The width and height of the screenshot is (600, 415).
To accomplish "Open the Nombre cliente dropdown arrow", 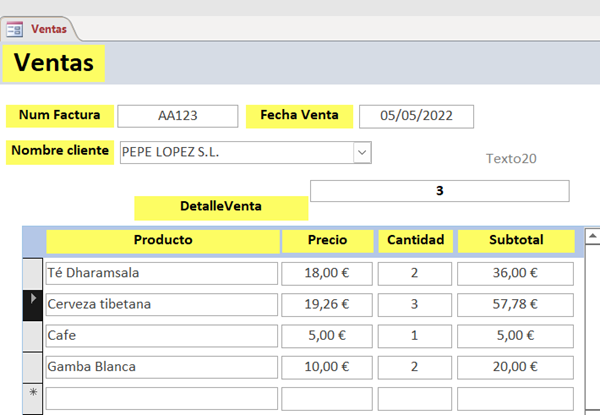I will (362, 152).
